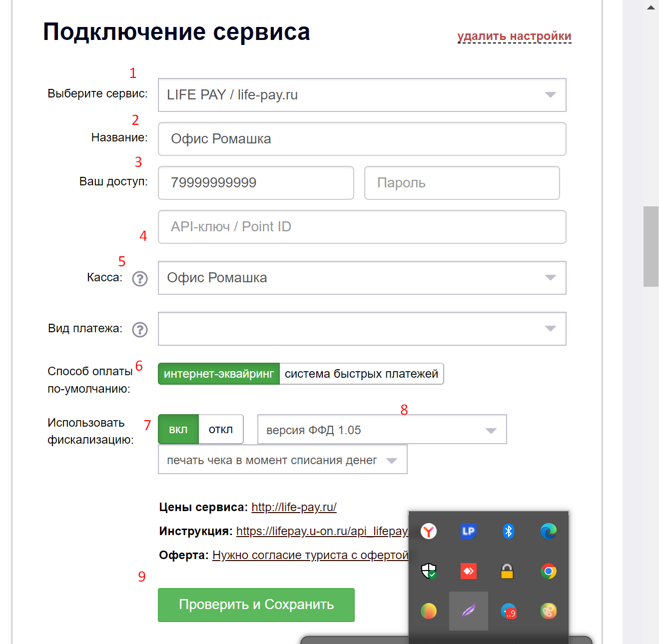Screen dimensions: 659x644
Task: Click the API-ключ / Point ID field
Action: point(362,227)
